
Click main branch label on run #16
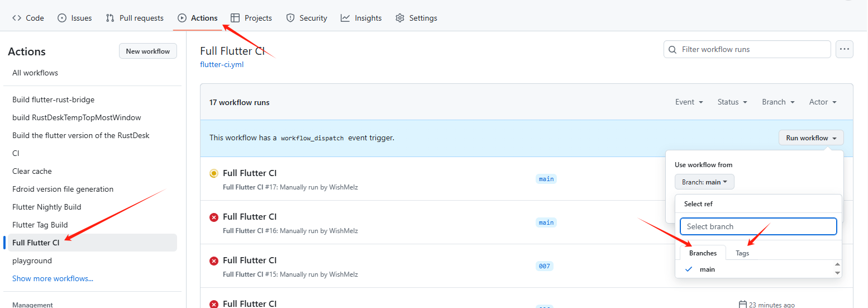546,222
